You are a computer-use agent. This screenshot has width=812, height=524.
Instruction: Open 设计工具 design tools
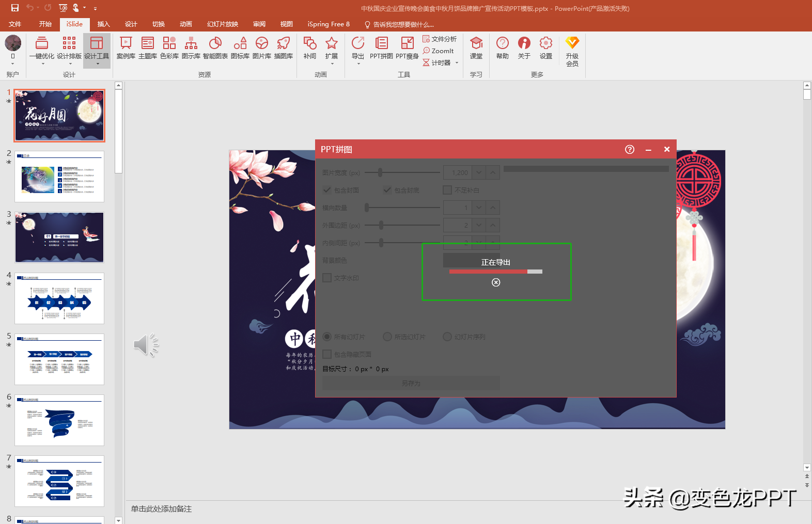click(97, 51)
